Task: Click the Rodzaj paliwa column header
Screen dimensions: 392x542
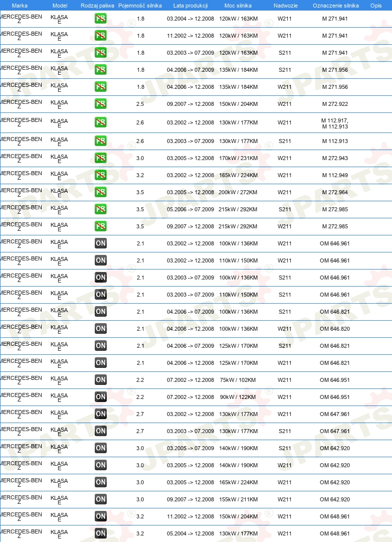Action: (x=97, y=6)
